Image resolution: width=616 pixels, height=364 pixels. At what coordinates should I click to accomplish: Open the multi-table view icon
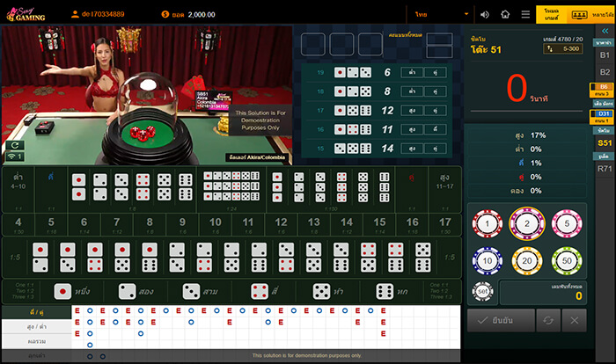pyautogui.click(x=579, y=15)
